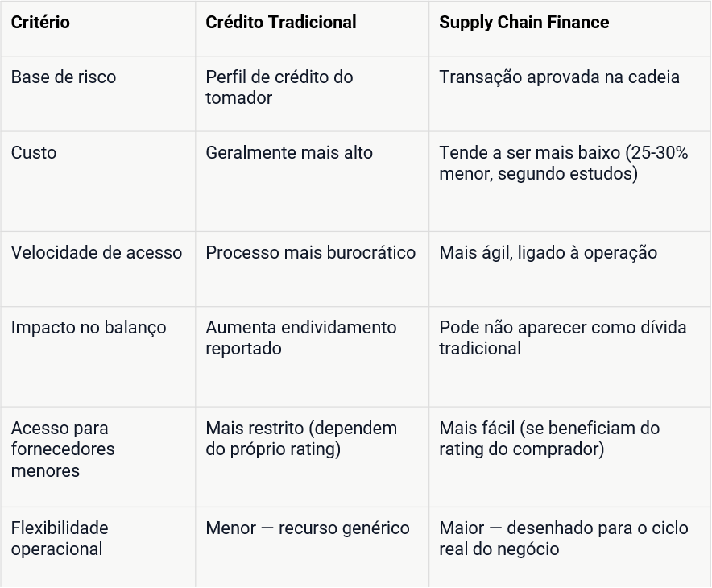
Task: Select 'Mais fácil' buyer rating cell
Action: click(570, 458)
